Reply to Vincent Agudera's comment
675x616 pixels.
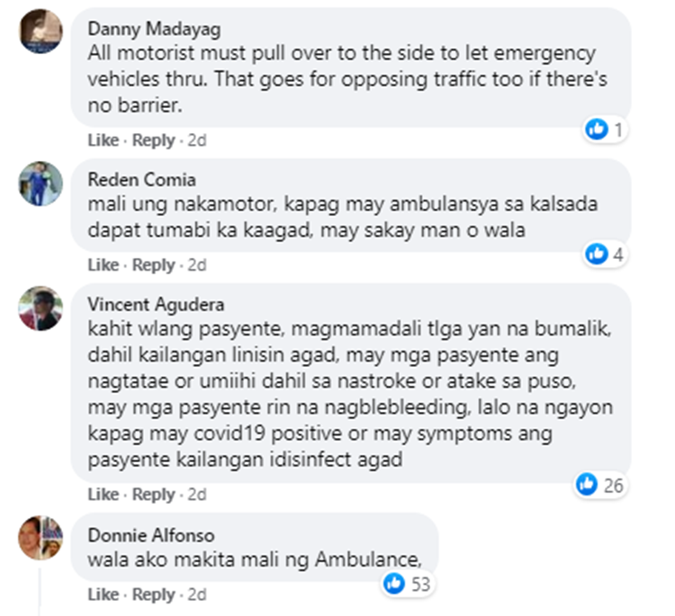click(153, 495)
